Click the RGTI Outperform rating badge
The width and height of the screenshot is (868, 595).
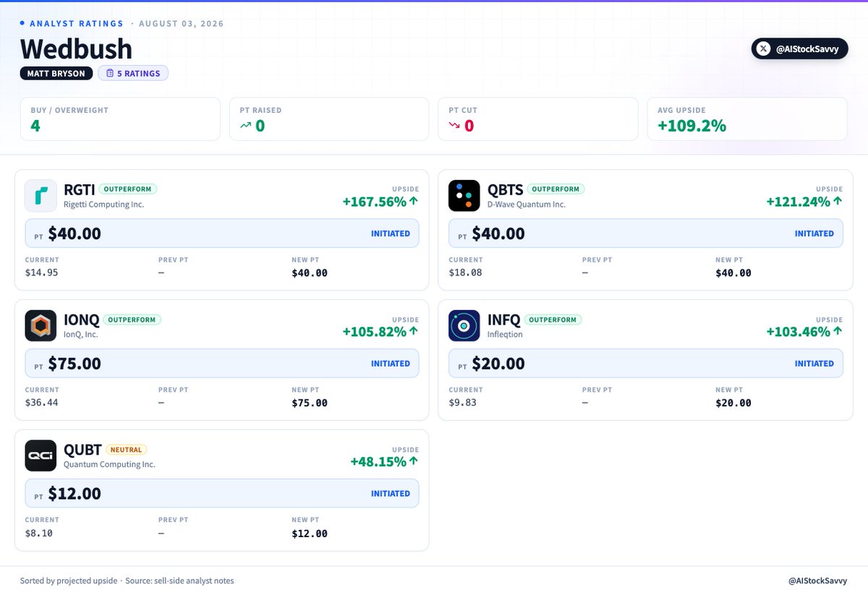128,189
